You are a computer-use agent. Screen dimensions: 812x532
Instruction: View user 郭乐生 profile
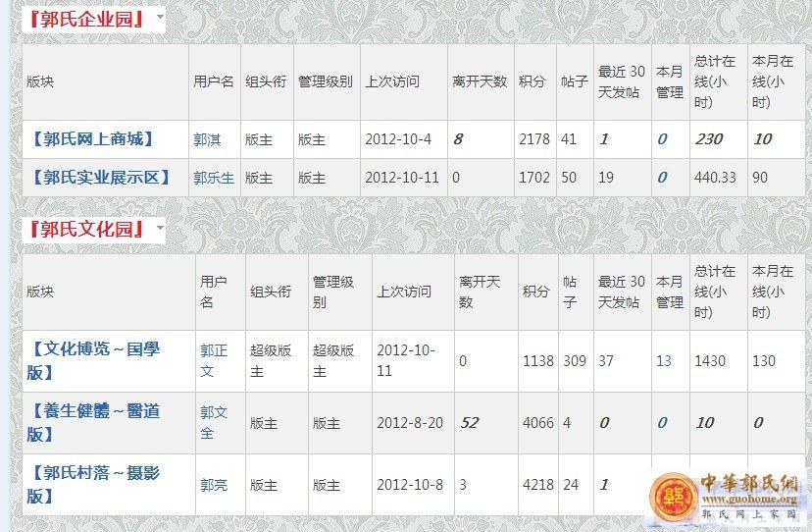(x=213, y=178)
